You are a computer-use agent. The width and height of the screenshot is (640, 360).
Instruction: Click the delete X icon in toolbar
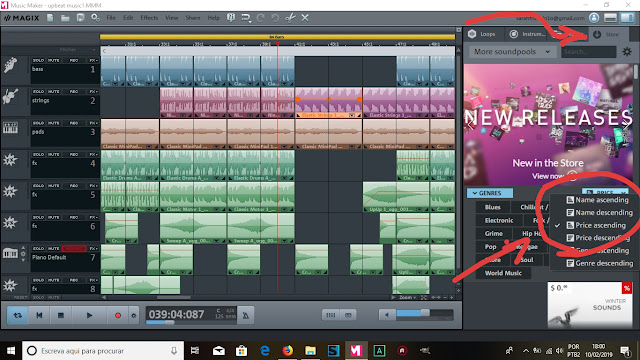tap(305, 18)
